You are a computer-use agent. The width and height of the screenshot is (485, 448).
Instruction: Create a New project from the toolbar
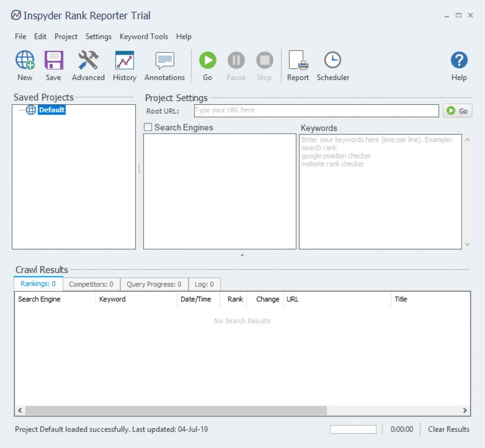[25, 66]
